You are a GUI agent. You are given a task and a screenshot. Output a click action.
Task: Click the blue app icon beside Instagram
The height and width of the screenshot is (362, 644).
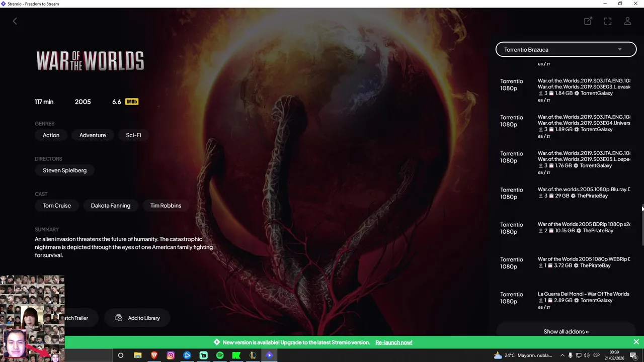(187, 355)
